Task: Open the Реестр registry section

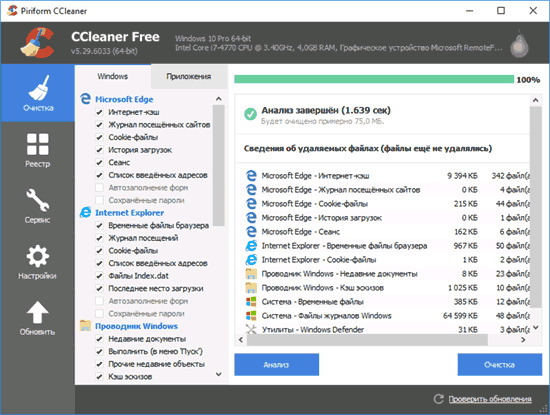Action: tap(38, 149)
